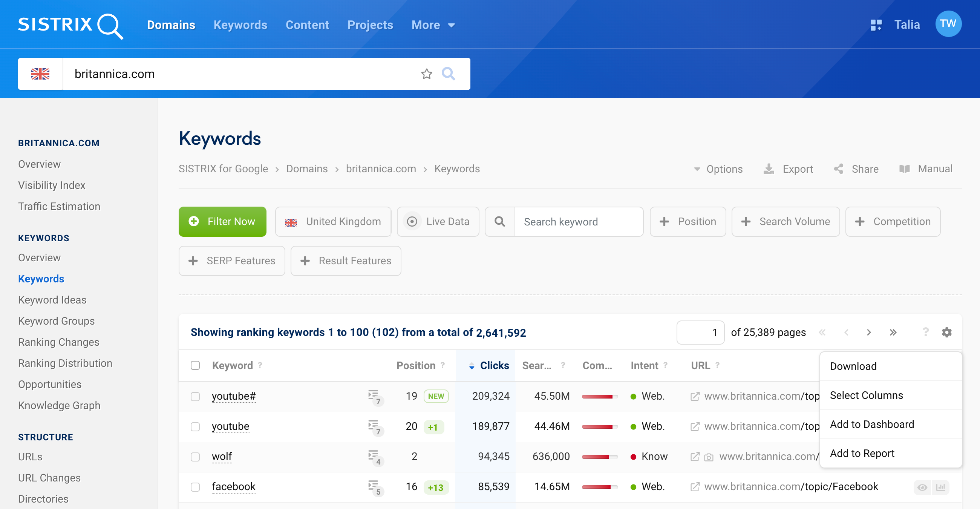Star britannica.com as a favorite
980x509 pixels.
[x=426, y=74]
